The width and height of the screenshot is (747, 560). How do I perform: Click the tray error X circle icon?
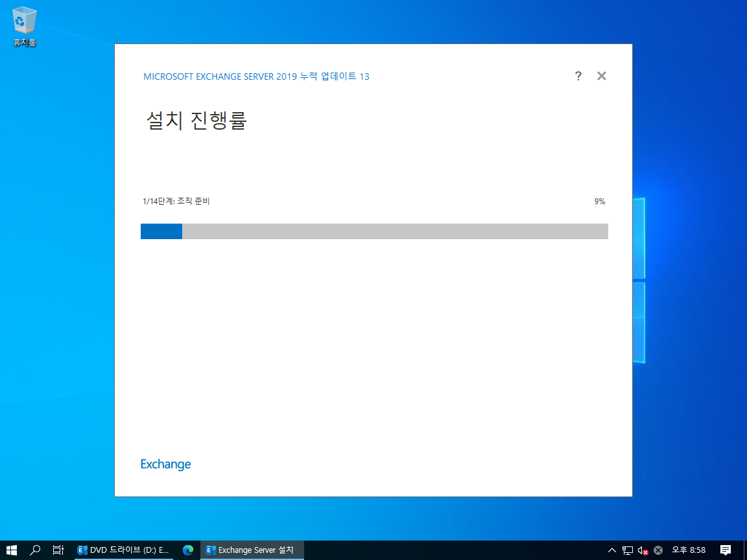coord(658,550)
